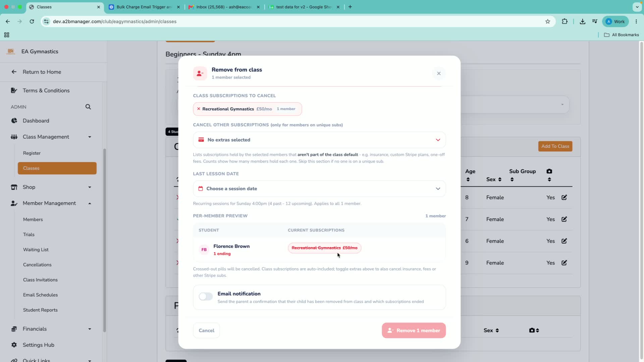The image size is (644, 362).
Task: Open the Chrome three-dot menu
Action: click(636, 21)
